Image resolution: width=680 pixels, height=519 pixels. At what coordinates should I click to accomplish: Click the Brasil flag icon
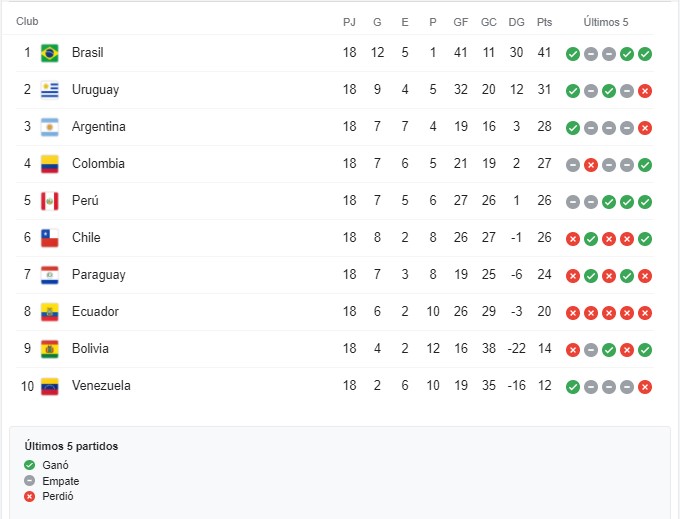coord(50,53)
